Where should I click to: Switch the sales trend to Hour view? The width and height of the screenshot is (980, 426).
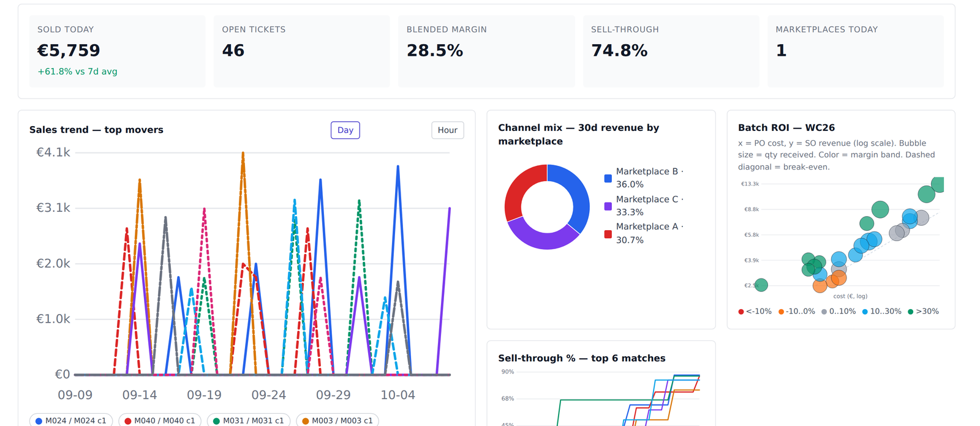[448, 130]
